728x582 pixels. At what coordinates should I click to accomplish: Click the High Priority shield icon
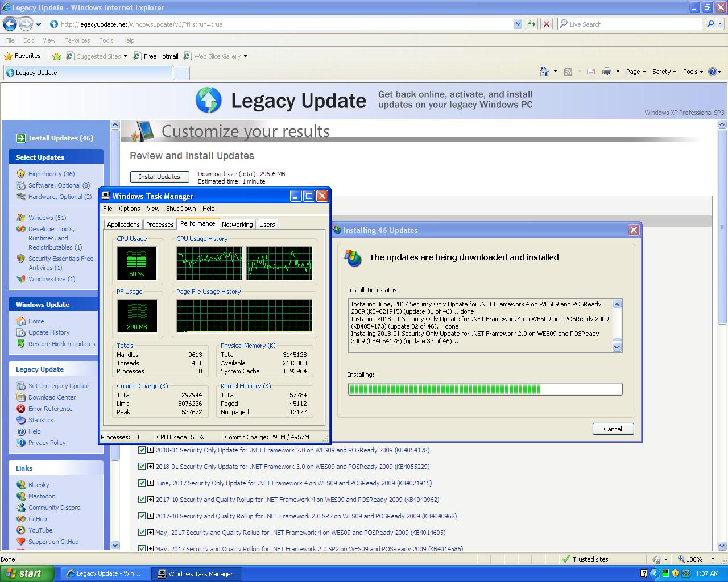click(x=21, y=174)
